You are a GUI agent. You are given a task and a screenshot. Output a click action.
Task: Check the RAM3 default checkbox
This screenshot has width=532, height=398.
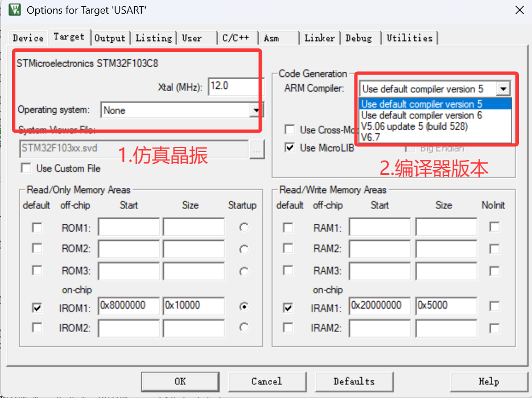288,270
